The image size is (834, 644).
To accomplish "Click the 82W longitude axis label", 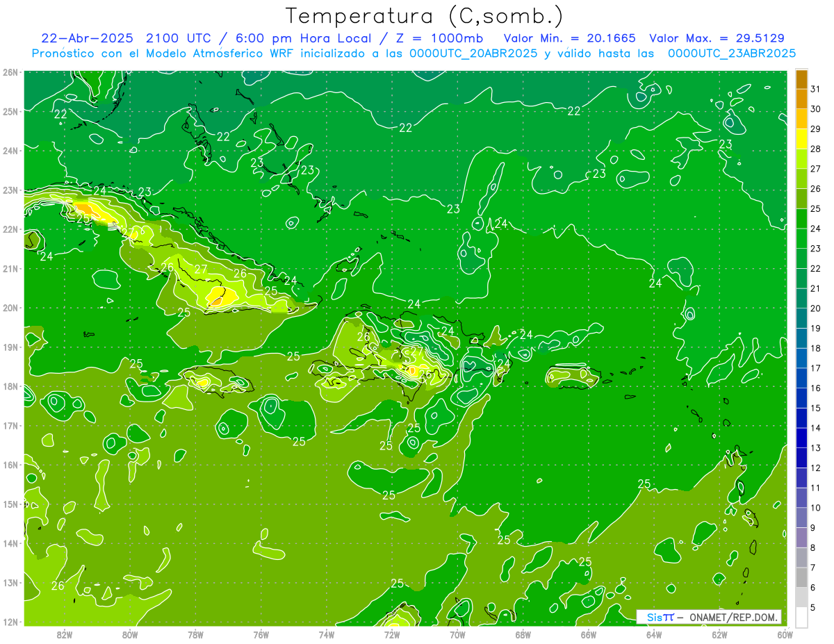I will tap(65, 634).
